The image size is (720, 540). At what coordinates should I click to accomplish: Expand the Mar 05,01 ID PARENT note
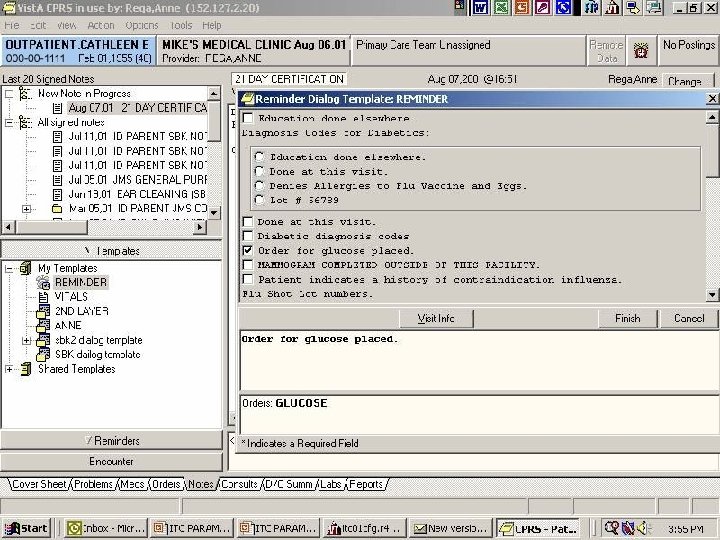pyautogui.click(x=27, y=209)
